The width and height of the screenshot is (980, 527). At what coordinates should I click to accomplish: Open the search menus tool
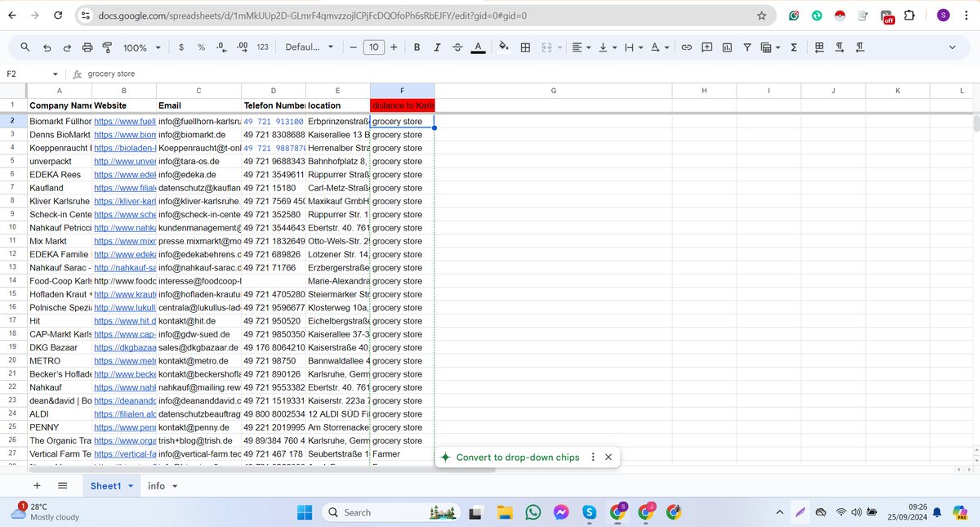coord(27,48)
